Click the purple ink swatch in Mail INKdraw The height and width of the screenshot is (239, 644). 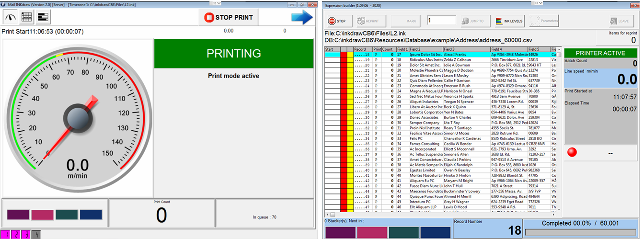tap(19, 215)
